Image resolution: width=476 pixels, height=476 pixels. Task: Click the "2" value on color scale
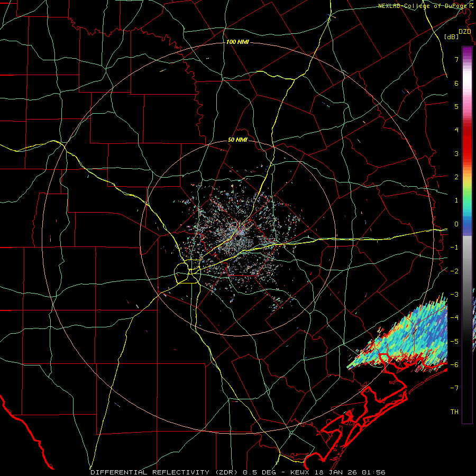[x=456, y=177]
